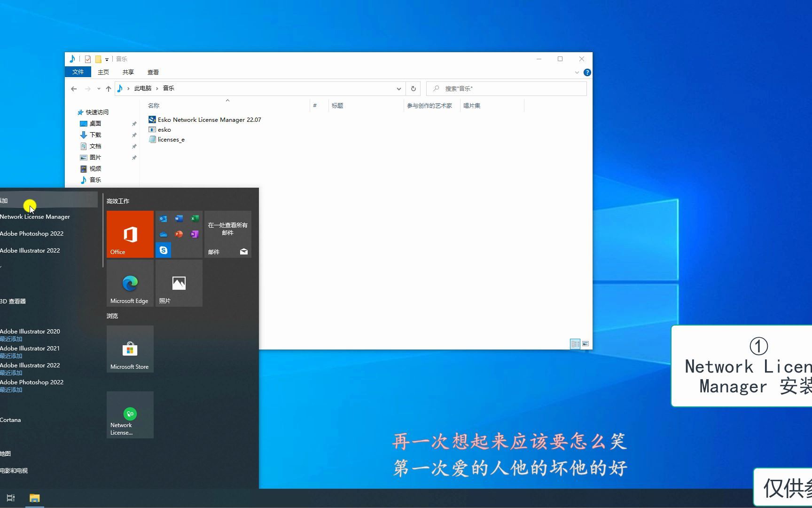
Task: Click the Explorer Forward arrow
Action: [88, 88]
